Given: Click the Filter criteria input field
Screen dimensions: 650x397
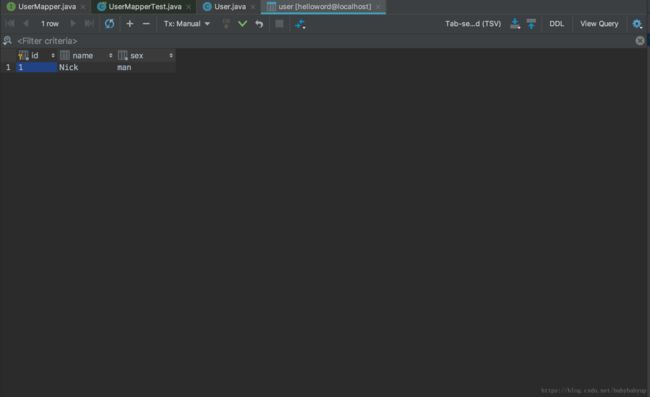Looking at the screenshot, I should pos(323,41).
